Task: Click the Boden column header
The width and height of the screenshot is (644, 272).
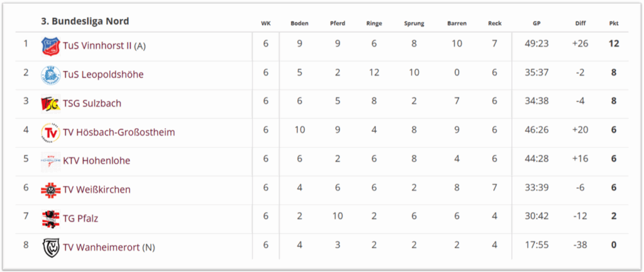Action: [x=299, y=23]
